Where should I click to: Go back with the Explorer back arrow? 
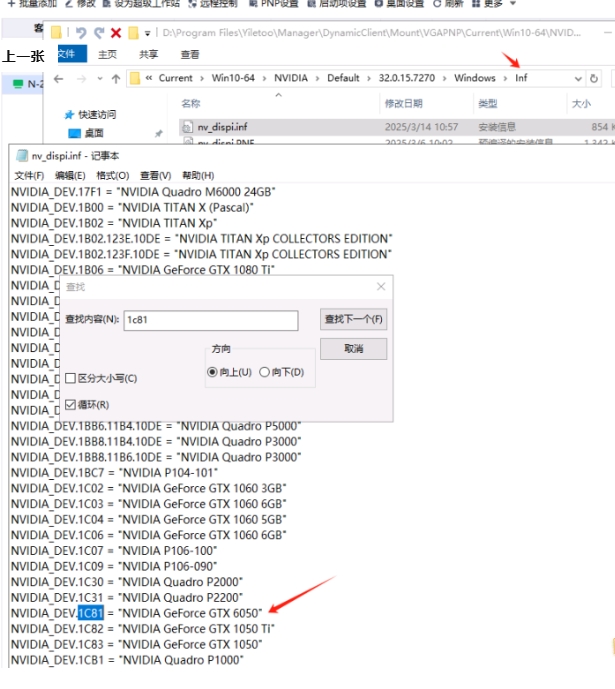58,79
